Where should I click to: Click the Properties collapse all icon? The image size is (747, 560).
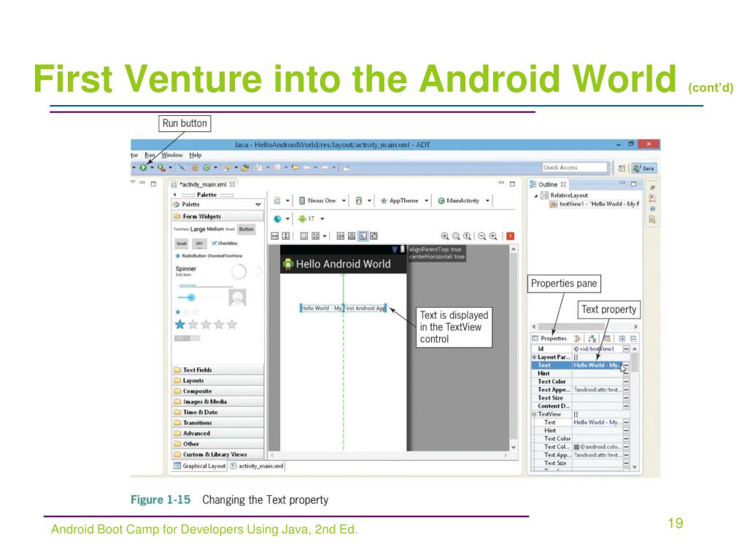point(634,338)
